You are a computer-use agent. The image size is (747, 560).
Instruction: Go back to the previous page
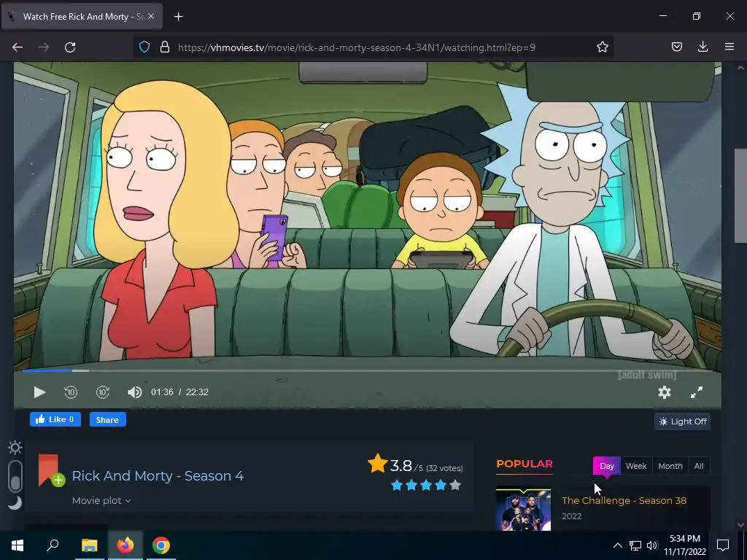[x=18, y=47]
